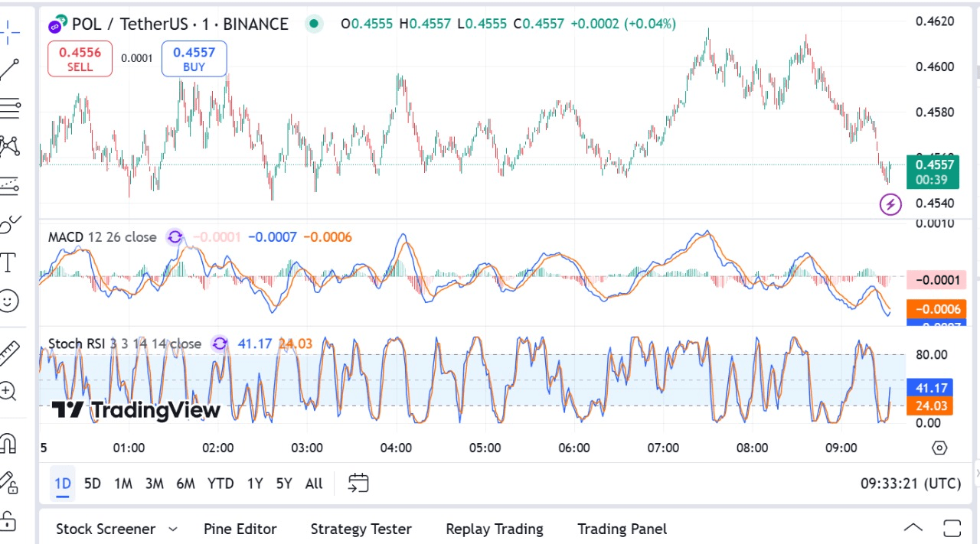Collapse the bottom panel with chevron
The image size is (980, 544).
pos(913,528)
